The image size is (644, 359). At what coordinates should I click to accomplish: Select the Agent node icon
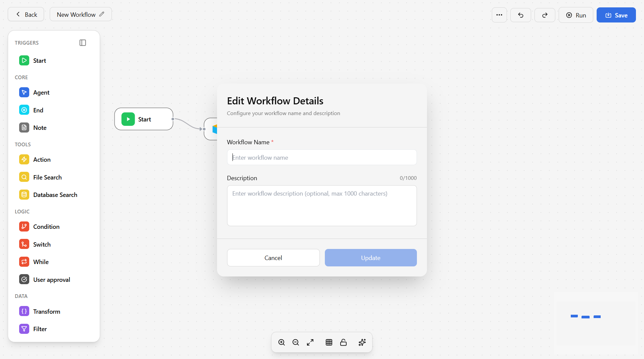pos(24,92)
